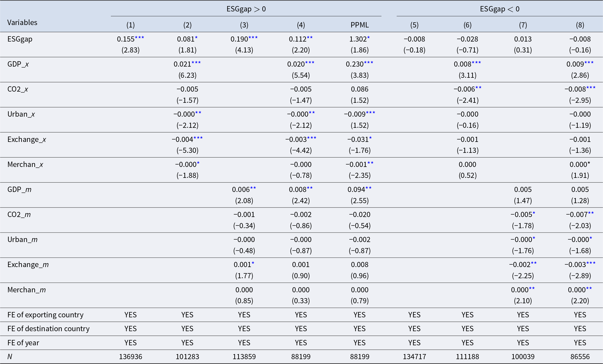Click the PPML column header
This screenshot has height=364, width=603.
(x=360, y=25)
